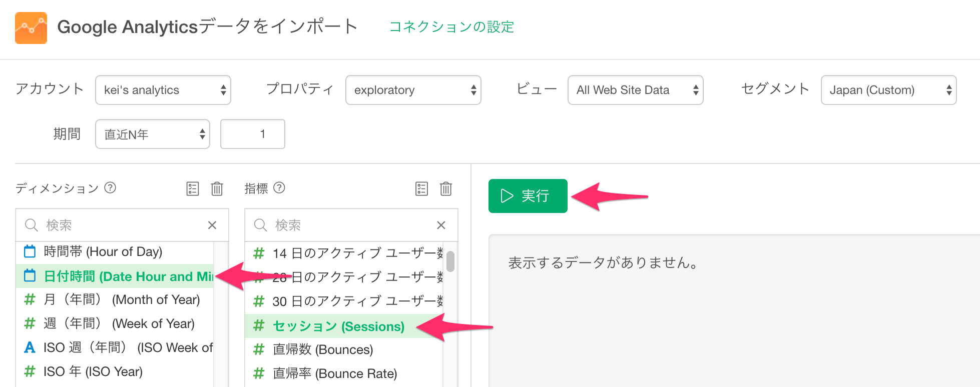
Task: Click the 指標 検索 search field
Action: (x=352, y=225)
